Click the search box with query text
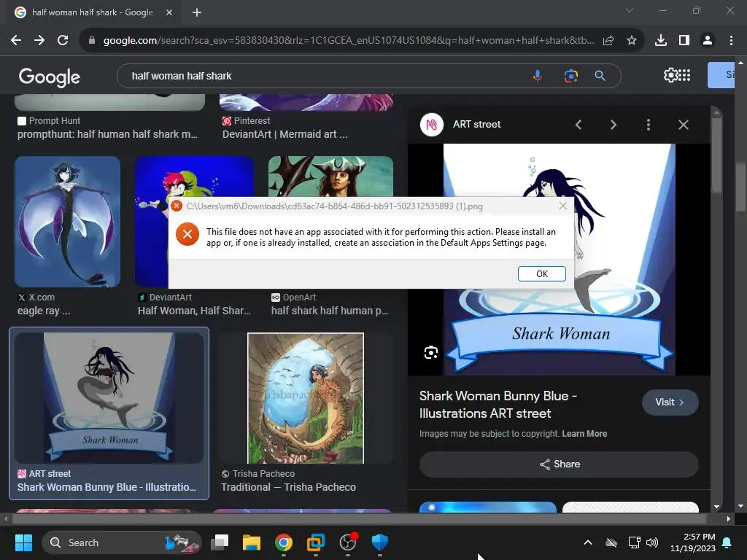Viewport: 747px width, 560px height. (324, 76)
